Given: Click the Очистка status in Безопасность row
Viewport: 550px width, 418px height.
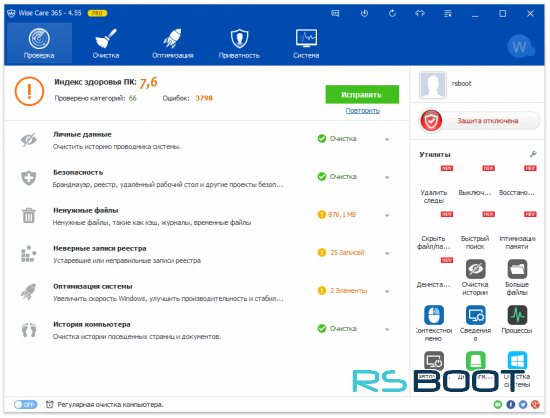Looking at the screenshot, I should (x=337, y=176).
